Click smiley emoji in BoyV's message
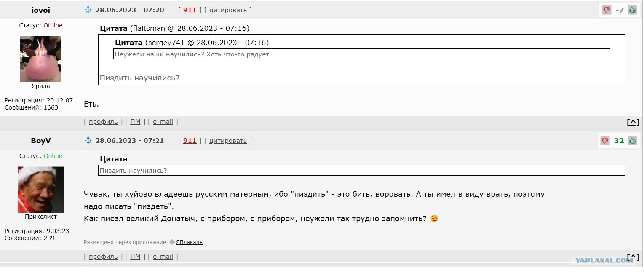Image resolution: width=644 pixels, height=273 pixels. 434,219
